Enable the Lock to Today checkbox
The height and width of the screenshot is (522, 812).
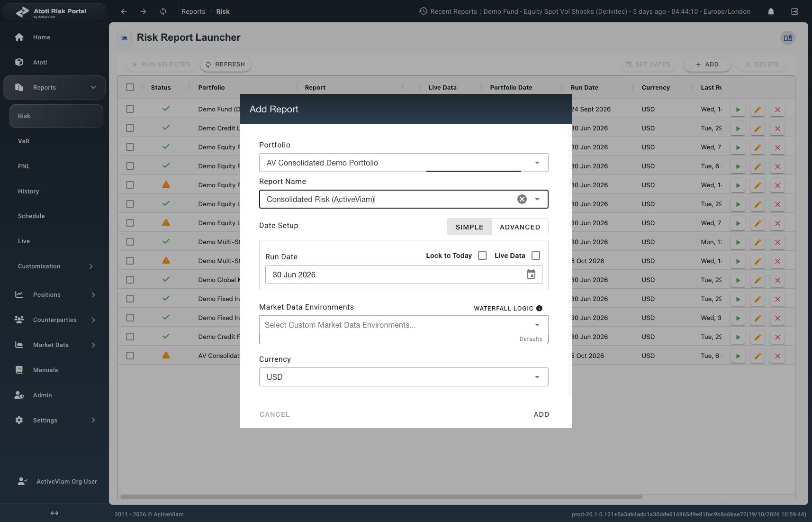click(x=482, y=256)
